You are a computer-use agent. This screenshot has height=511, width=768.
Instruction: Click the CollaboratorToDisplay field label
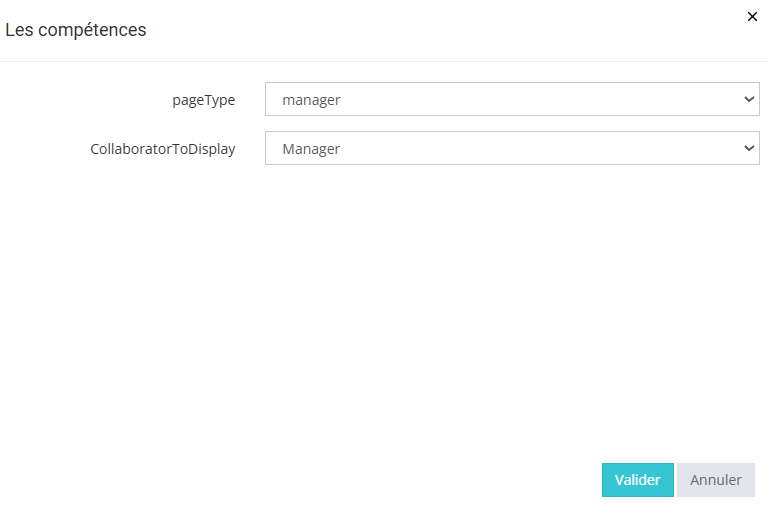(163, 149)
